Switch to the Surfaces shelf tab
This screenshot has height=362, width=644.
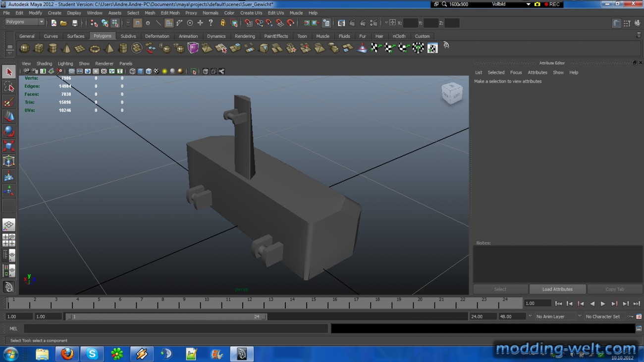tap(76, 36)
